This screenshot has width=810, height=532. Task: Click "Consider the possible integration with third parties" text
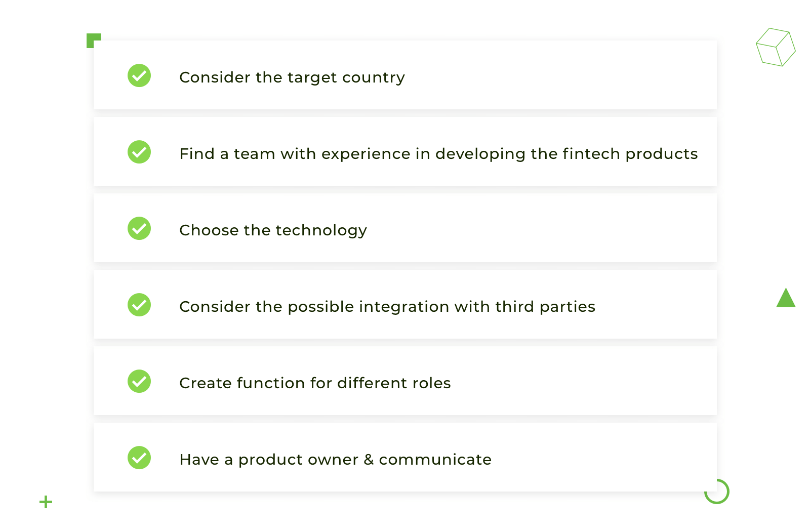tap(387, 307)
